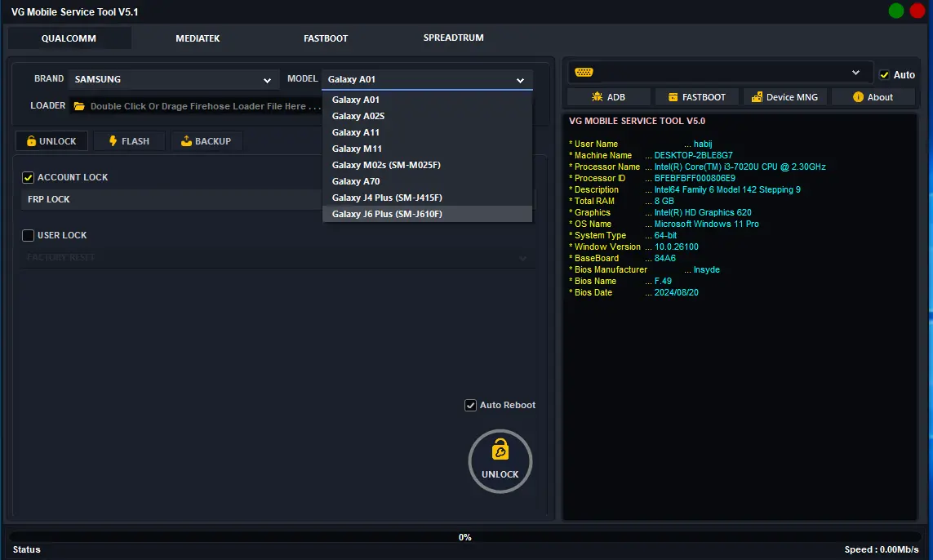Click the yellow port connector icon
The width and height of the screenshot is (933, 560).
click(584, 73)
